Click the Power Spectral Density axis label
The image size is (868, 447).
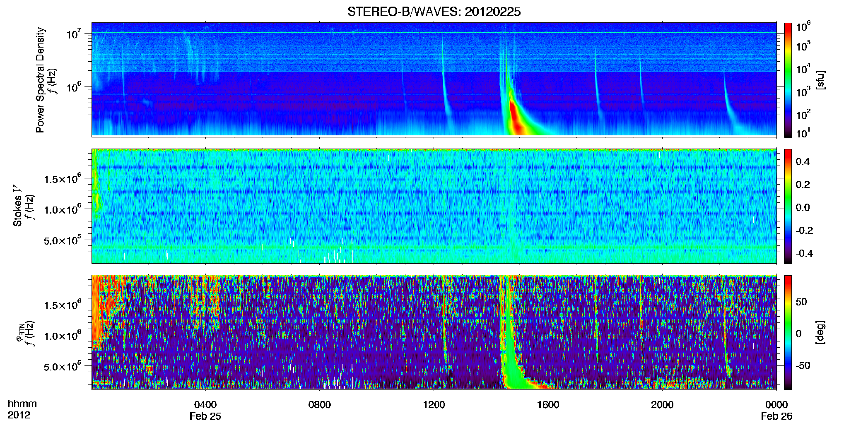tap(40, 80)
